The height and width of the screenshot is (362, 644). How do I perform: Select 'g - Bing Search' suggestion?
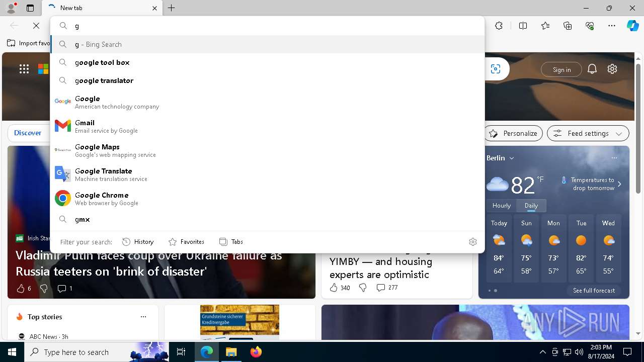tap(267, 44)
